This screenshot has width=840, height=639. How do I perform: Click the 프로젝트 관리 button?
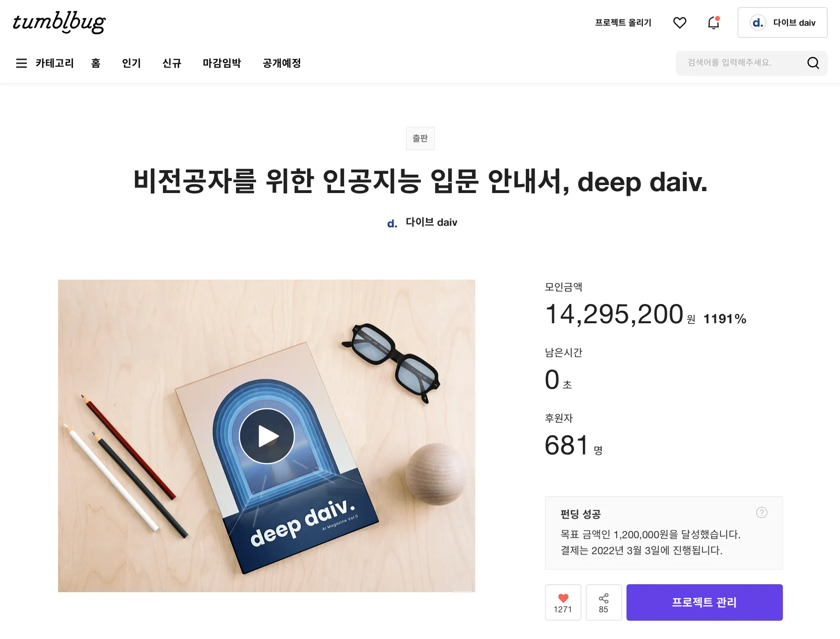click(704, 602)
